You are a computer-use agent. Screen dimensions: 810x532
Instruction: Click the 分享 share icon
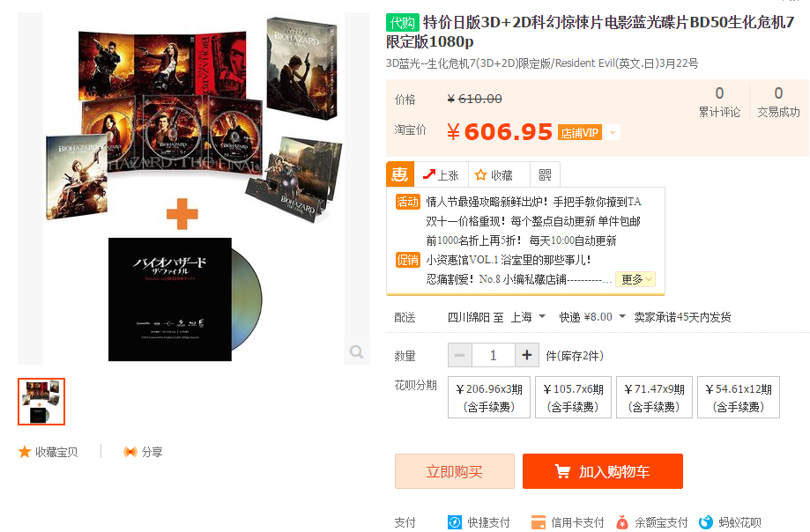click(130, 452)
